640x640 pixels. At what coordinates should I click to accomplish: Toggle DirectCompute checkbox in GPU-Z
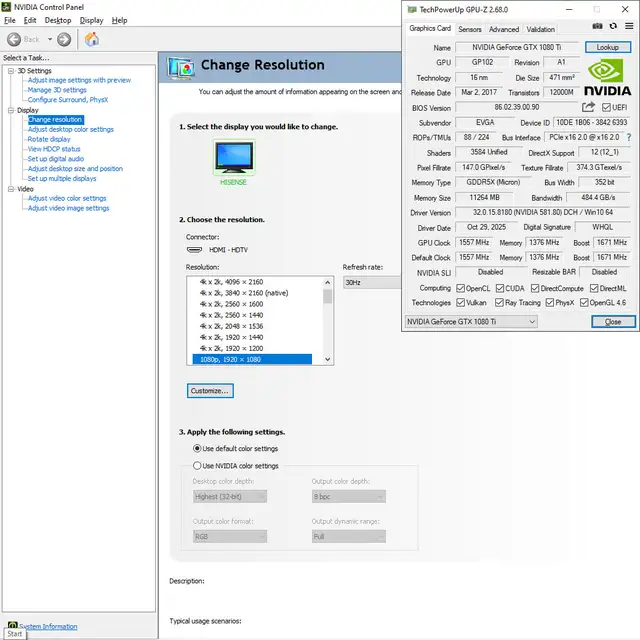click(x=535, y=289)
